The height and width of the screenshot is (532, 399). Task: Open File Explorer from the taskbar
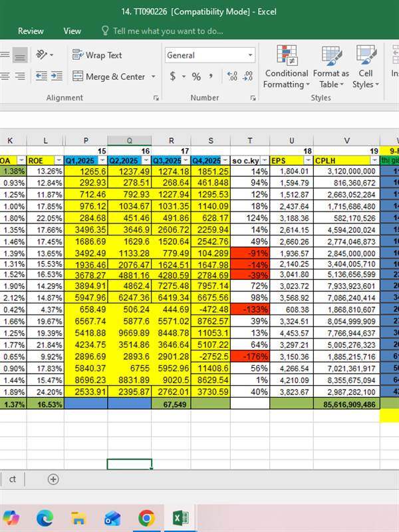(x=78, y=518)
